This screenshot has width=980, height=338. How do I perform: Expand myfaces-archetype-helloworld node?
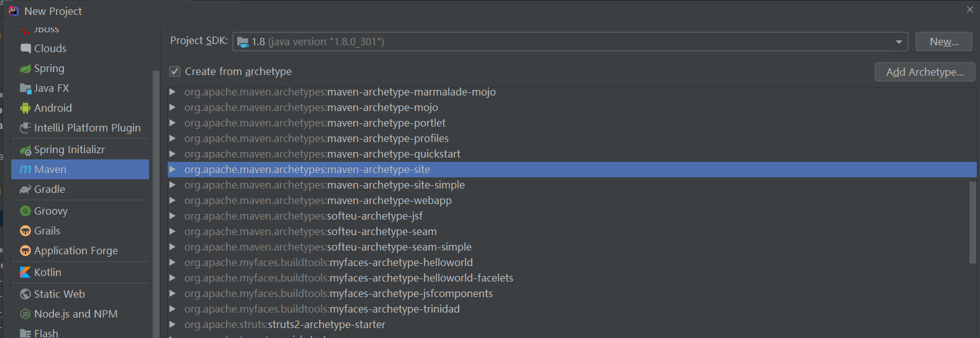click(173, 262)
